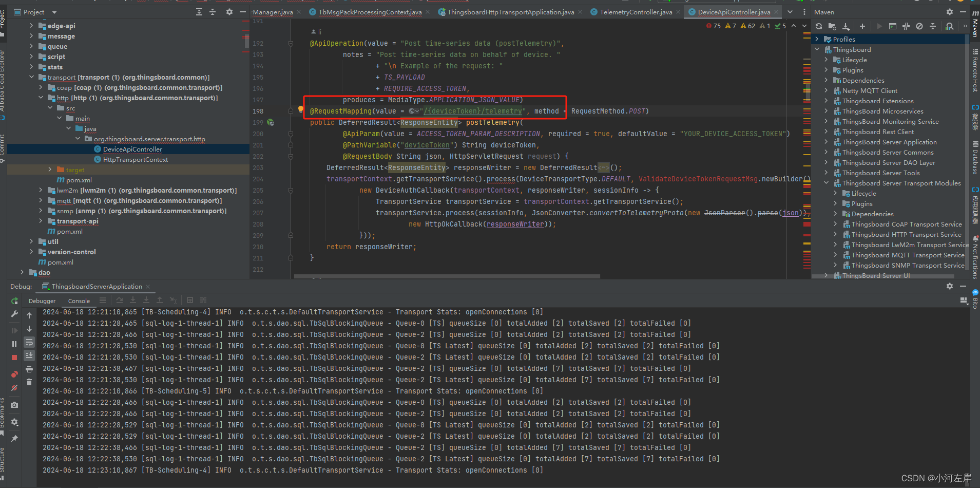980x488 pixels.
Task: Open ThingsboardHttpTransportApplication.java tab
Action: click(510, 12)
